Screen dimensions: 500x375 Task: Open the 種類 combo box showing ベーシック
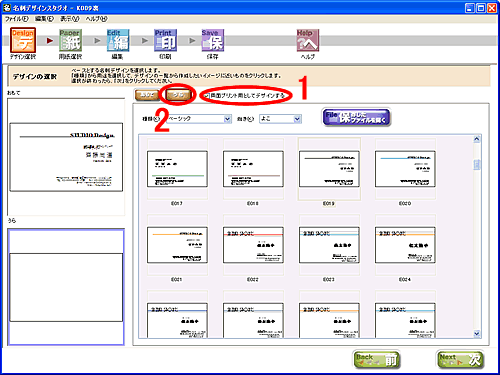tap(199, 119)
